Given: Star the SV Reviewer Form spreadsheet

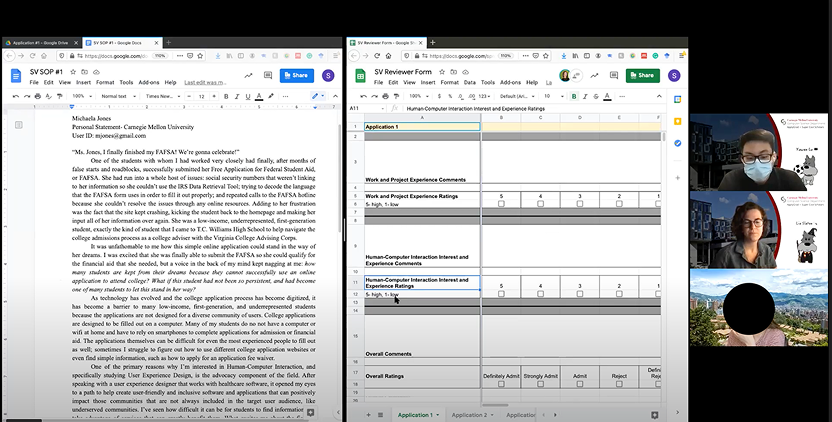Looking at the screenshot, I should click(x=441, y=72).
